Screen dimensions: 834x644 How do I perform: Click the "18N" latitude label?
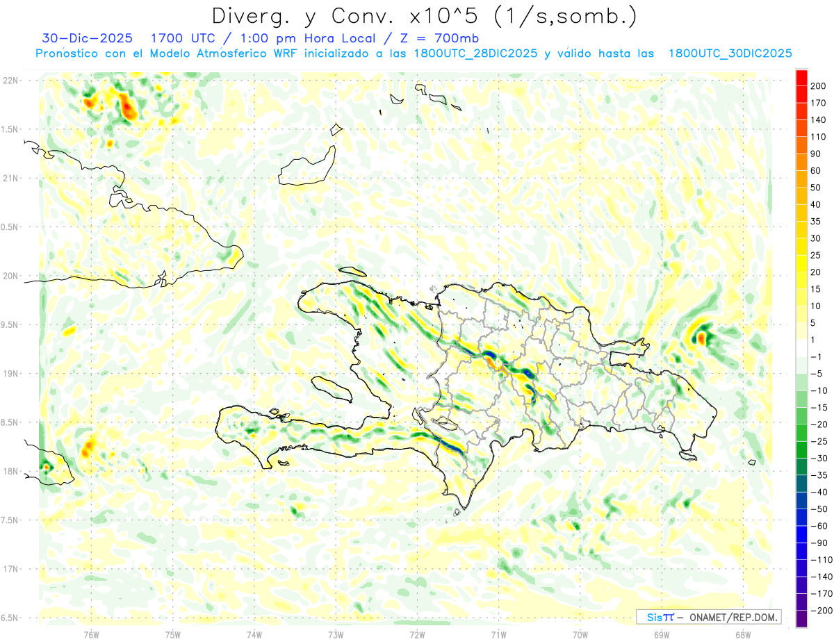(x=10, y=471)
